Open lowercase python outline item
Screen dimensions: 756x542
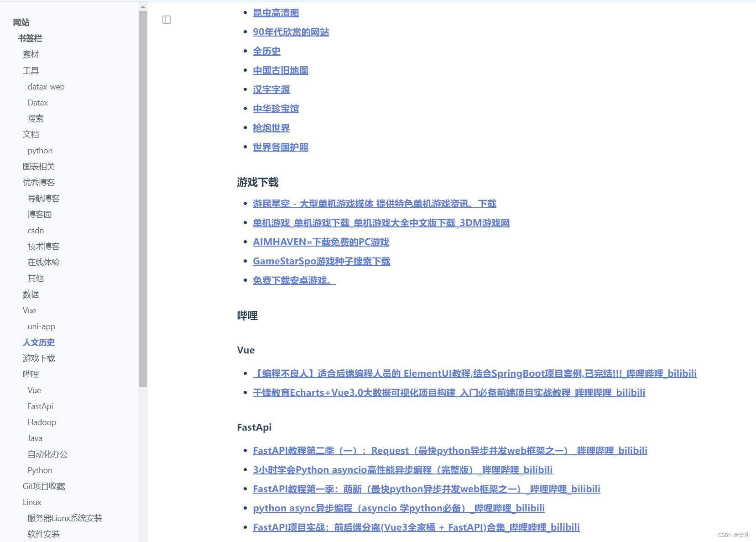click(40, 150)
